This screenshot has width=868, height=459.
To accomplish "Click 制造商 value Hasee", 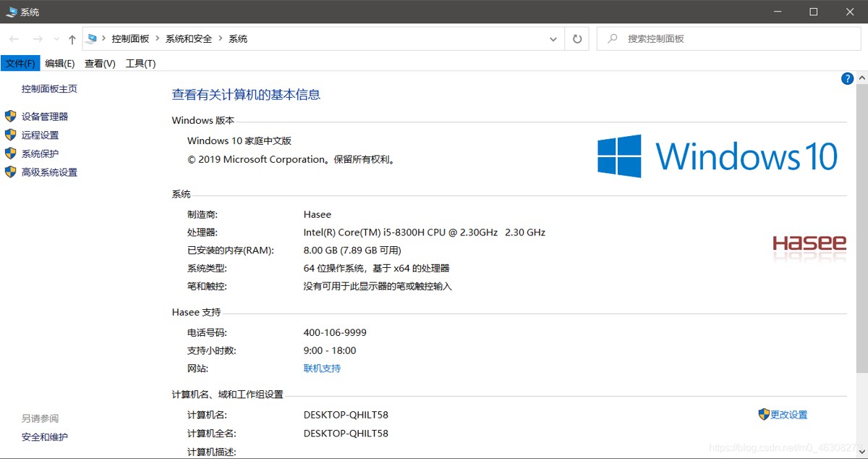I will tap(318, 214).
